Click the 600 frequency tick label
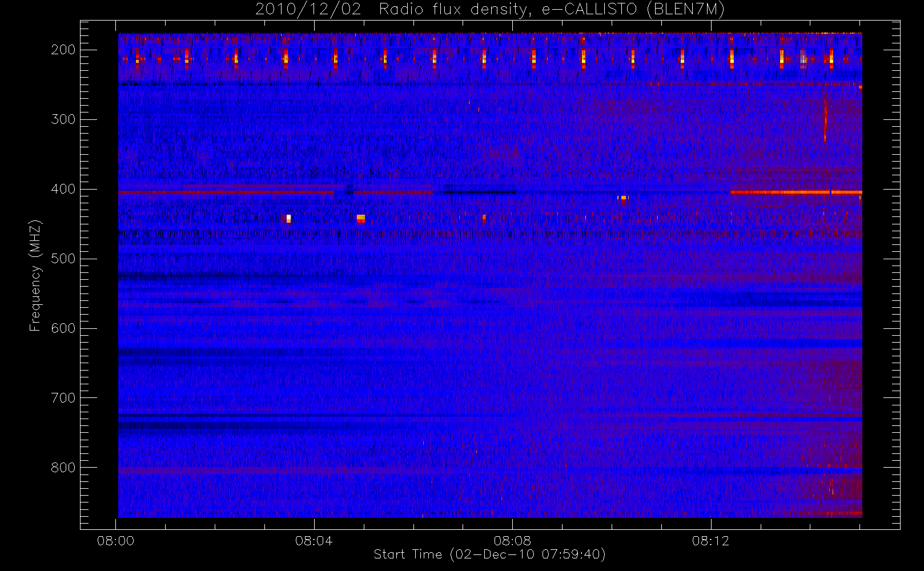Screen dimensions: 924x571 pyautogui.click(x=63, y=328)
